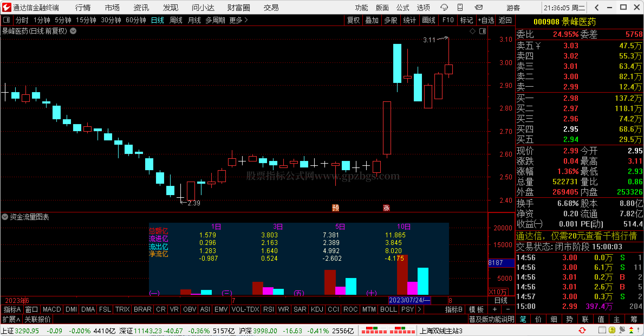Click the red-yellow-green arrows signal icon
This screenshot has height=336, width=644.
coord(631,330)
